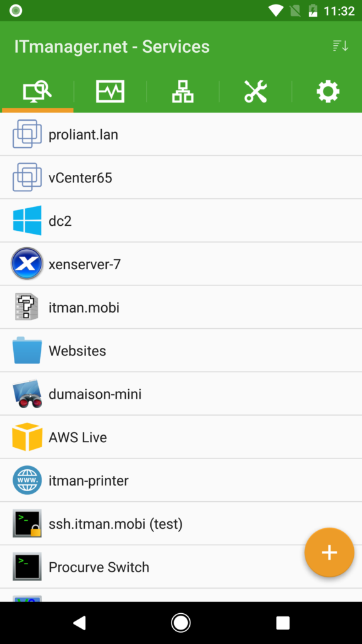Click the Windows icon next to dc2
362x644 pixels.
click(x=26, y=221)
